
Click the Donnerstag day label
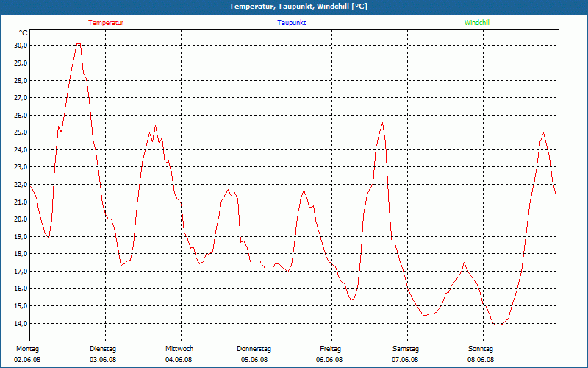click(254, 349)
